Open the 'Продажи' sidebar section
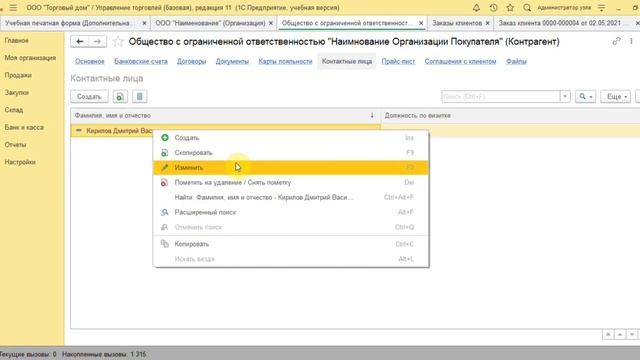 (18, 76)
